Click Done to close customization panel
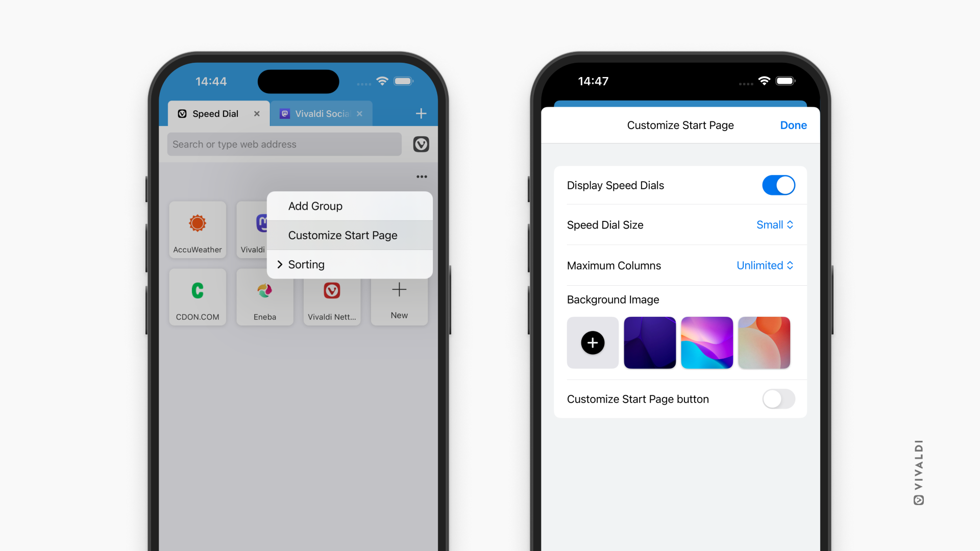 click(x=794, y=124)
